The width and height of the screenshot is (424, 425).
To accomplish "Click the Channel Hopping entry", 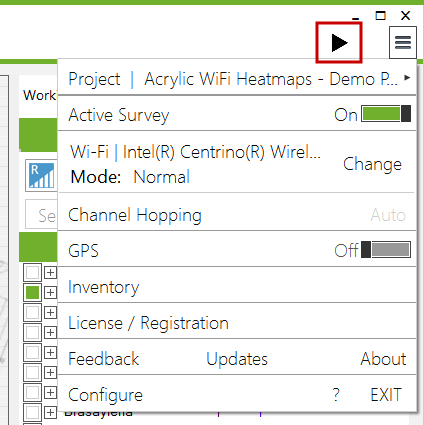I will [135, 215].
